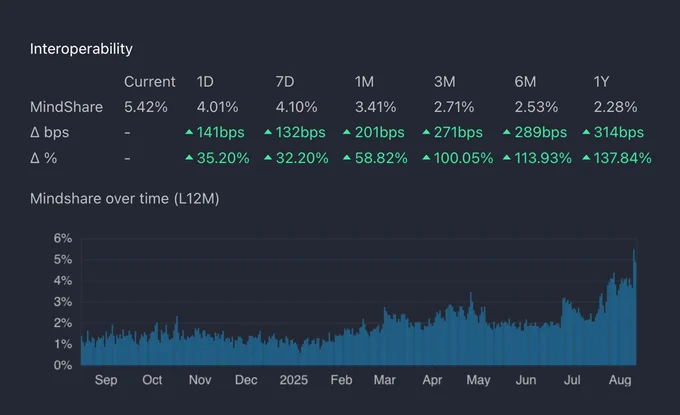Click the Jun x-axis label
Image resolution: width=680 pixels, height=415 pixels.
pos(526,380)
